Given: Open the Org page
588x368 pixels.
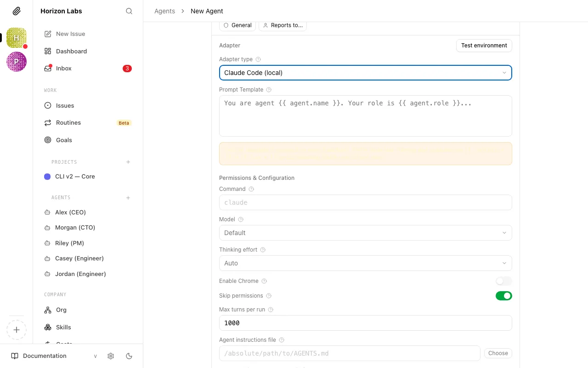Looking at the screenshot, I should click(88, 310).
